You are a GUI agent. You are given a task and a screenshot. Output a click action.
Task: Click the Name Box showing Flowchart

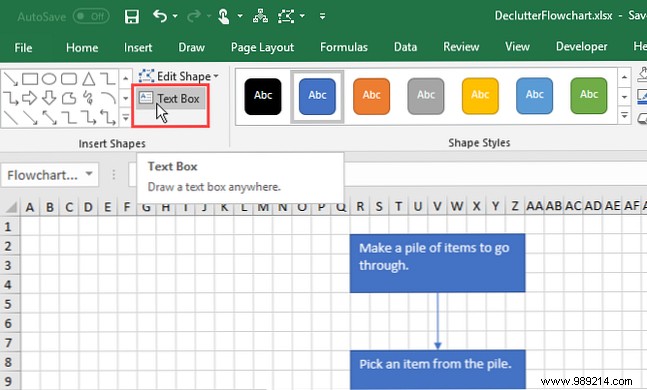tap(50, 175)
